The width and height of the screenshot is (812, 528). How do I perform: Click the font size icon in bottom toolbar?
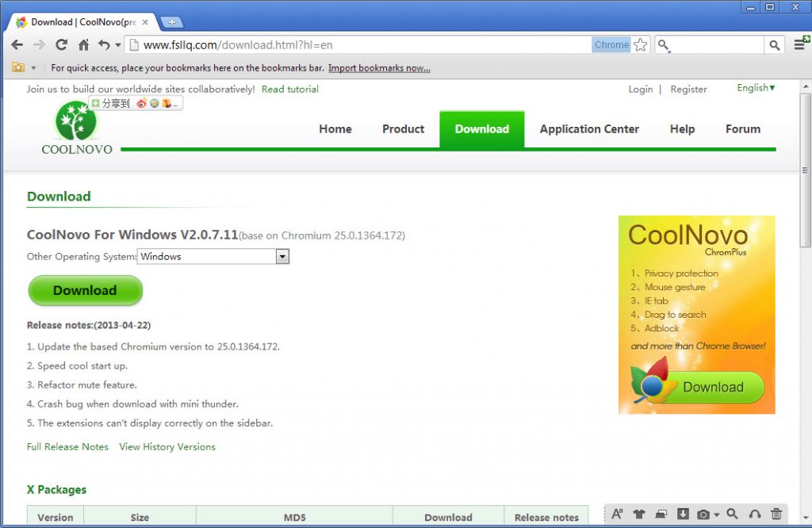click(x=617, y=514)
